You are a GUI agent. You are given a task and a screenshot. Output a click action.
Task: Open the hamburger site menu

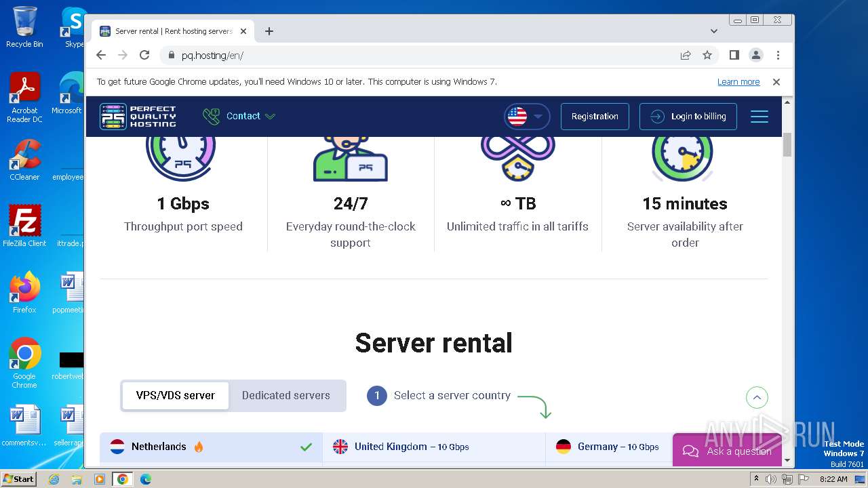coord(759,117)
